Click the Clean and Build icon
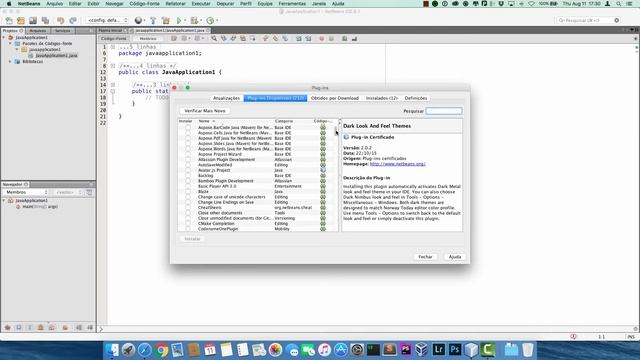The image size is (640, 360). coord(165,20)
